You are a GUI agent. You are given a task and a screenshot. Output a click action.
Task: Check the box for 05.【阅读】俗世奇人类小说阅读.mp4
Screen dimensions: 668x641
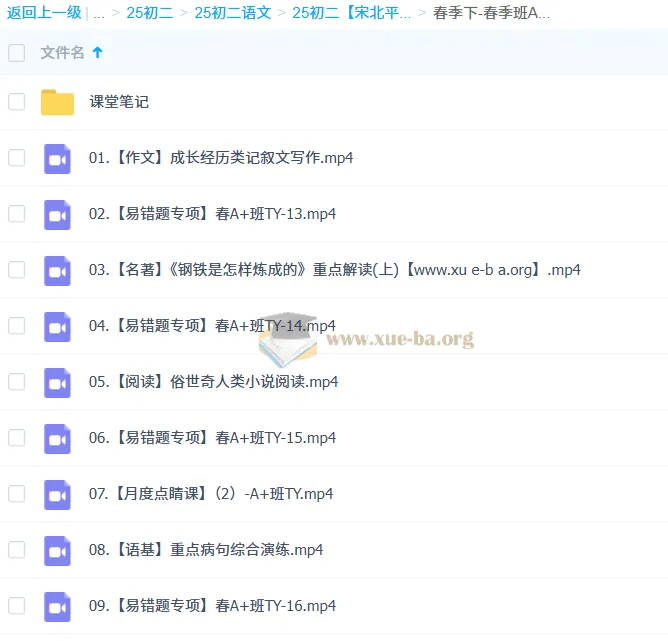17,382
